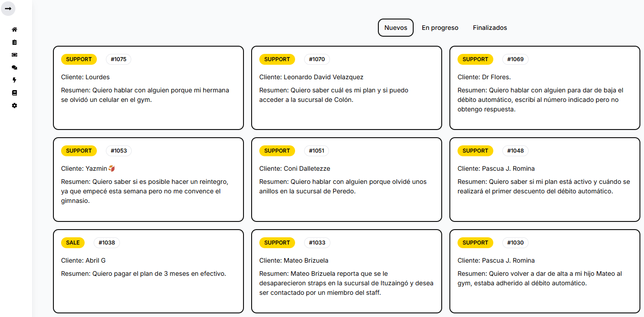Image resolution: width=644 pixels, height=317 pixels.
Task: Select the lightning bolt icon in sidebar
Action: coord(14,80)
